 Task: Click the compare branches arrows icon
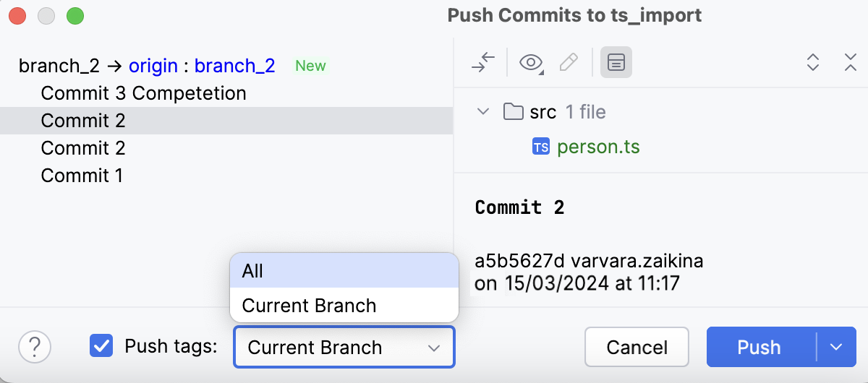tap(482, 63)
